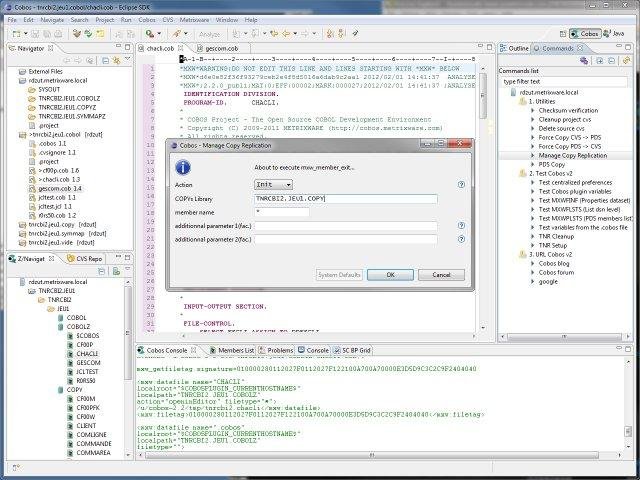The height and width of the screenshot is (480, 640).
Task: Open the Members List tab
Action: [x=235, y=350]
